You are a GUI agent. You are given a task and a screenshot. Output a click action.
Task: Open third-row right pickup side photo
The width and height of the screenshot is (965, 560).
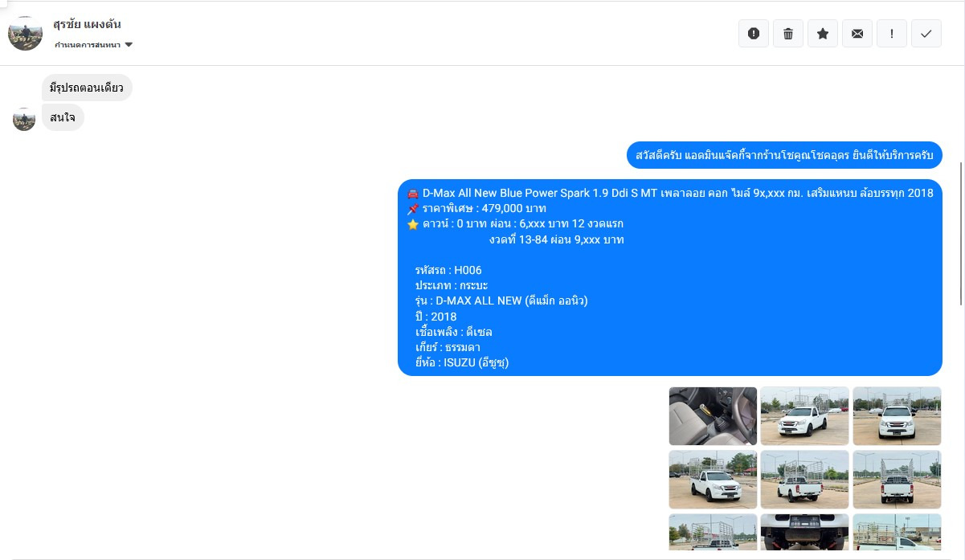point(897,533)
